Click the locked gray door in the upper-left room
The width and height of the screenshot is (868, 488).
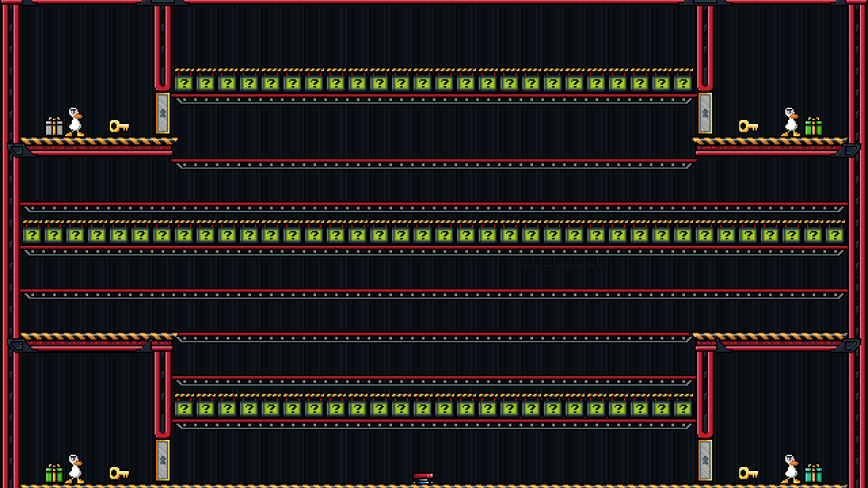point(163,113)
